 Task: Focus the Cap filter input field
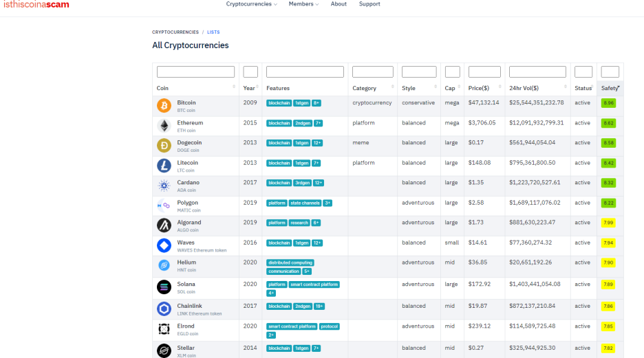coord(452,71)
